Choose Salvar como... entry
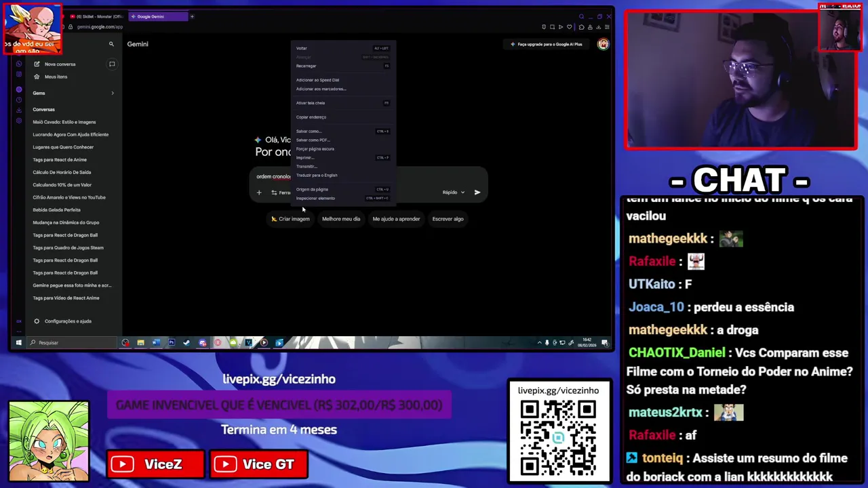The height and width of the screenshot is (488, 868). 342,131
